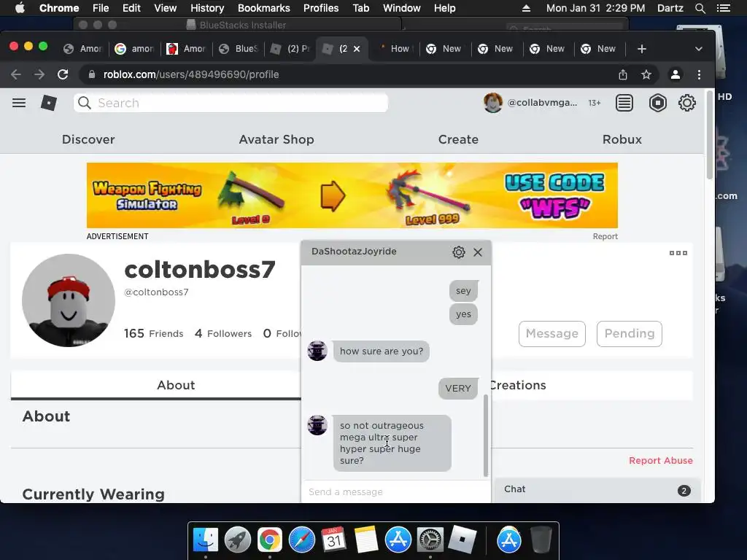747x560 pixels.
Task: Open the Avatar Shop page
Action: [x=276, y=139]
